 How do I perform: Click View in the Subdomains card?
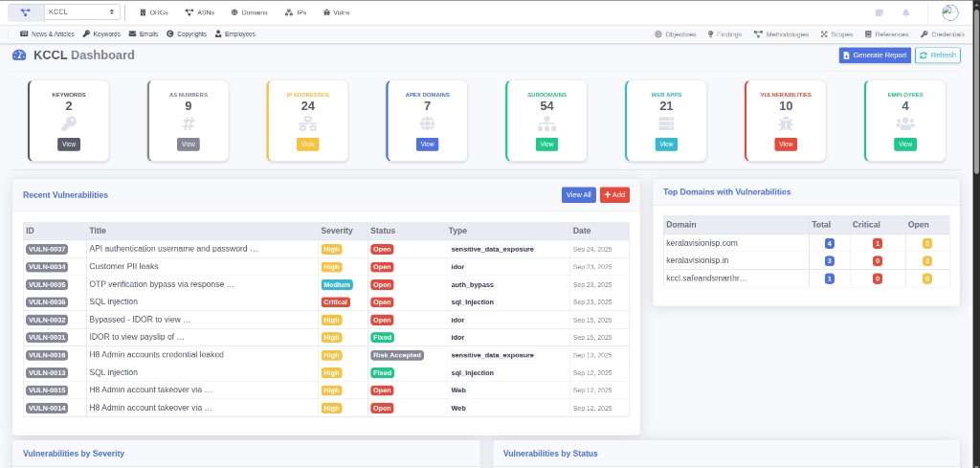[546, 145]
